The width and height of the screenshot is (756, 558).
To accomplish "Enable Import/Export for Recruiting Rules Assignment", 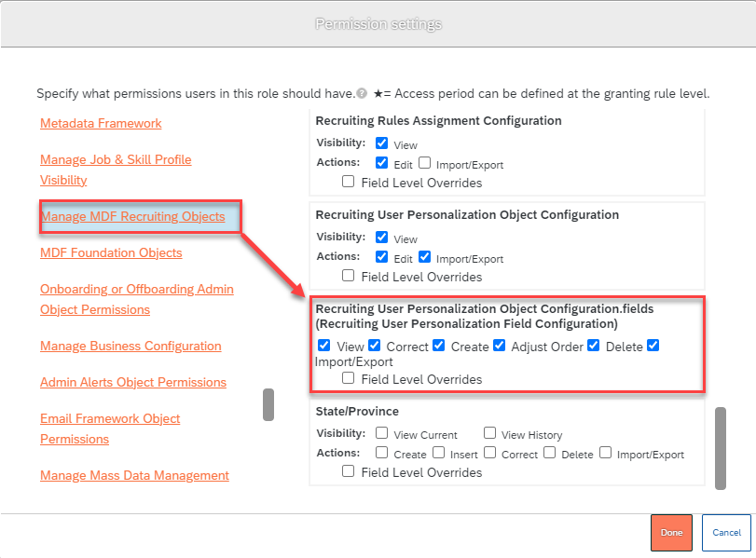I will pyautogui.click(x=425, y=163).
